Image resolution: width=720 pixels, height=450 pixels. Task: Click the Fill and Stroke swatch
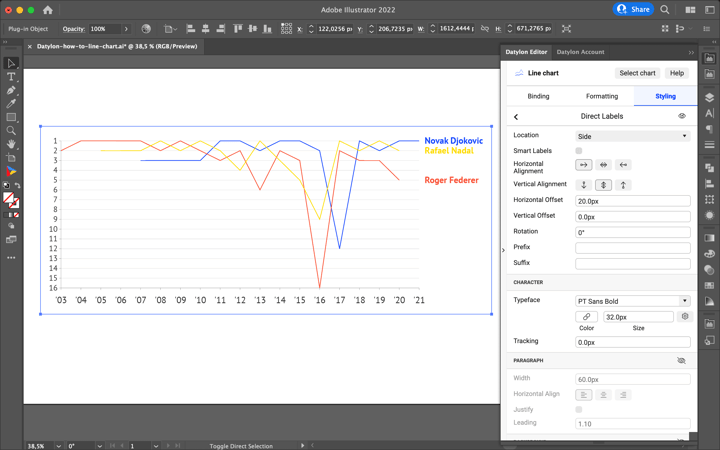[x=9, y=198]
